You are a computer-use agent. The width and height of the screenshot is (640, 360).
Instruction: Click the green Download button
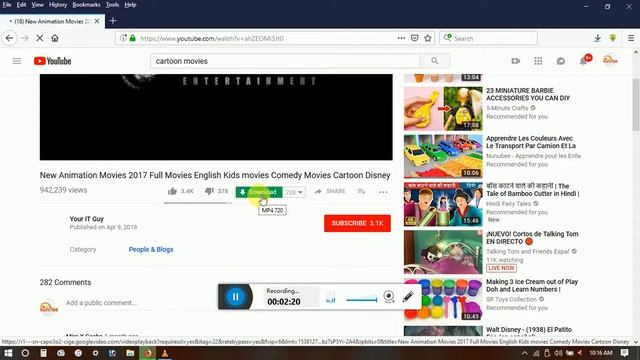point(259,192)
